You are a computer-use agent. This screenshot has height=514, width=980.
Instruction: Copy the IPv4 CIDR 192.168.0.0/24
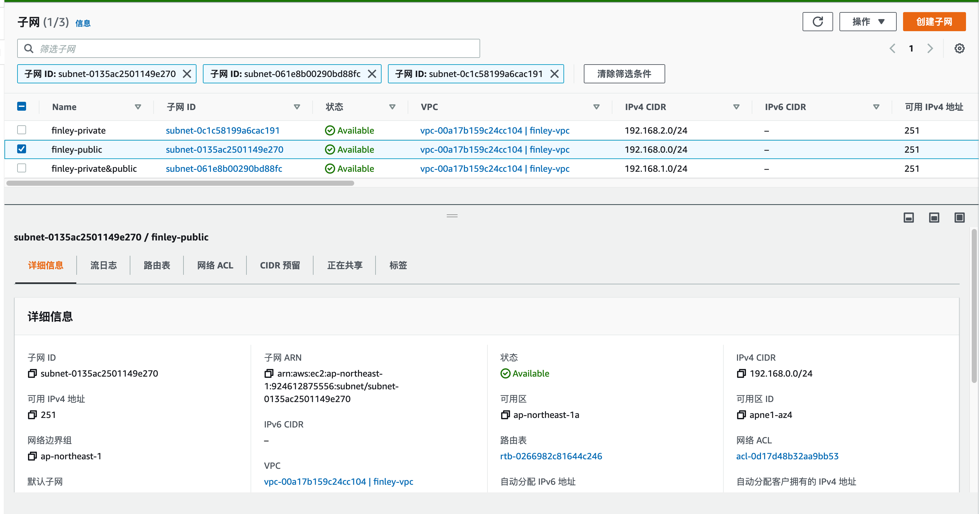click(741, 374)
